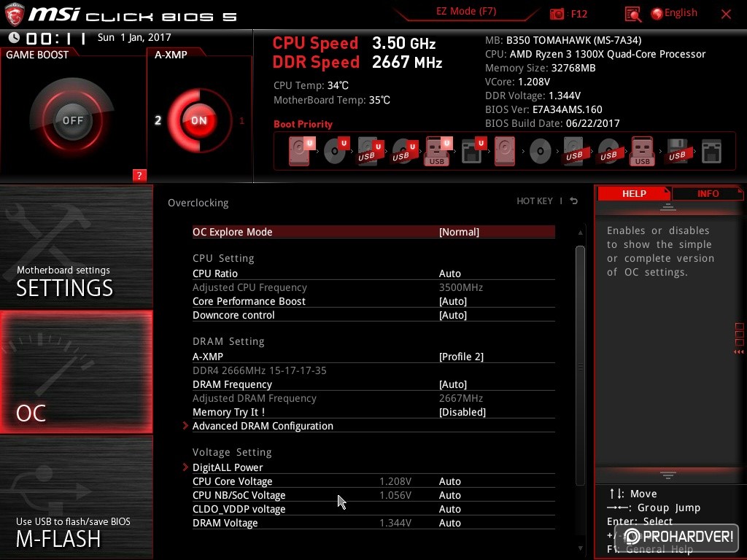Click the HOT KEY label
The image size is (747, 560).
pos(535,201)
